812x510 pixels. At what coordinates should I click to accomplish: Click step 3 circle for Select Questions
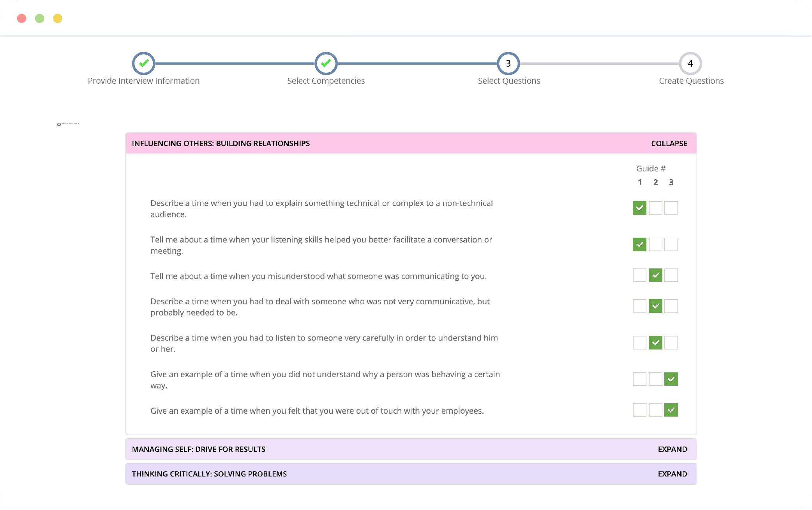pyautogui.click(x=508, y=63)
